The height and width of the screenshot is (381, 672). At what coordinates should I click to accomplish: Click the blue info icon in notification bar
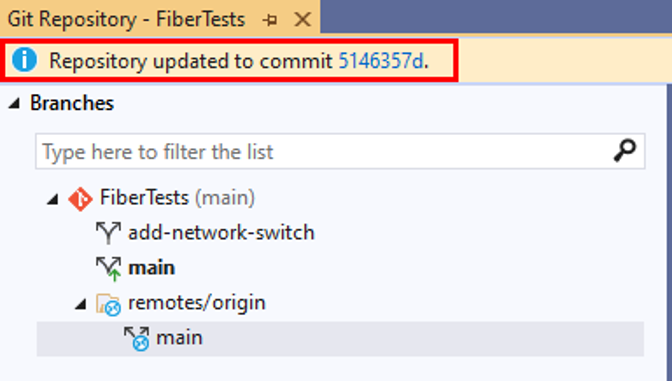24,60
